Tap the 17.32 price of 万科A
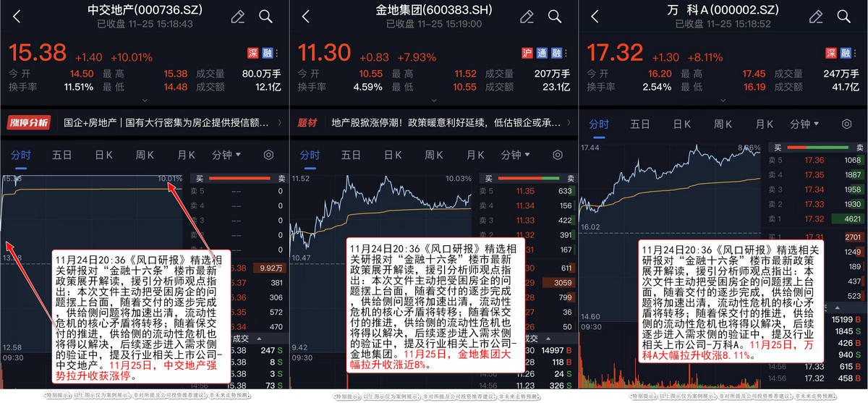Viewport: 868px width, 403px height. pyautogui.click(x=615, y=52)
